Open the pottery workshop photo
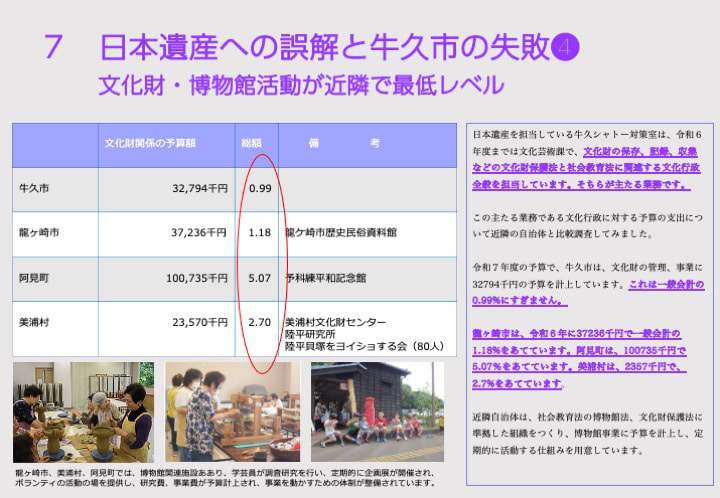Image resolution: width=720 pixels, height=498 pixels. click(83, 411)
